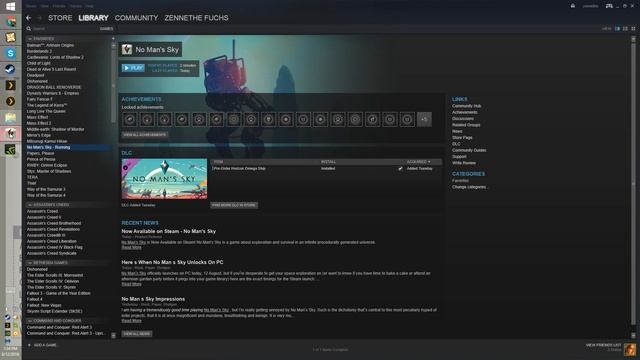Image resolution: width=640 pixels, height=360 pixels.
Task: Click View All Achievements button
Action: pos(144,134)
